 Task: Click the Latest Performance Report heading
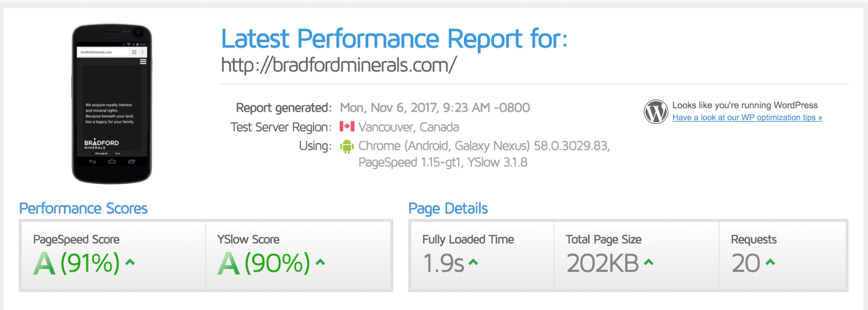(394, 39)
